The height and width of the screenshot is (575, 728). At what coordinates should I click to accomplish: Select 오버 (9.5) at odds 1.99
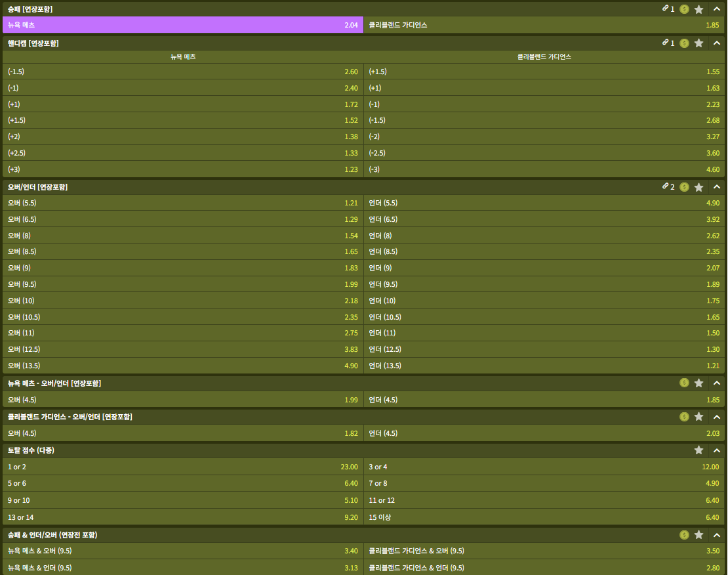[x=183, y=284]
